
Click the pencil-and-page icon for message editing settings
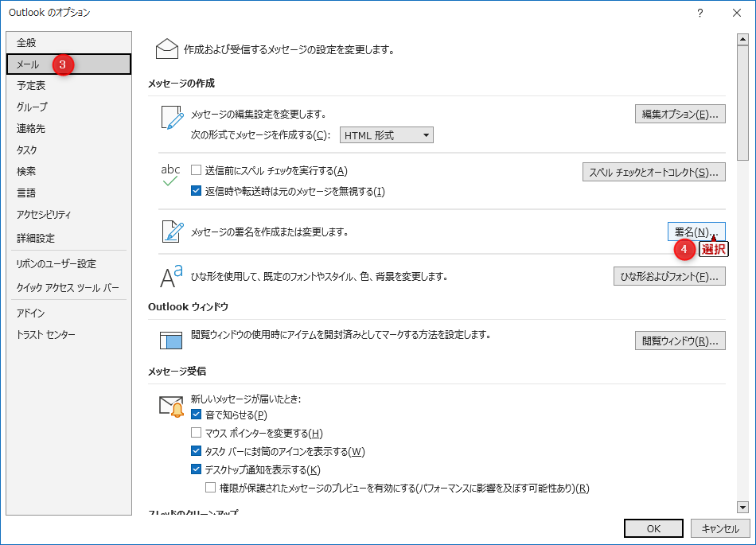point(172,118)
